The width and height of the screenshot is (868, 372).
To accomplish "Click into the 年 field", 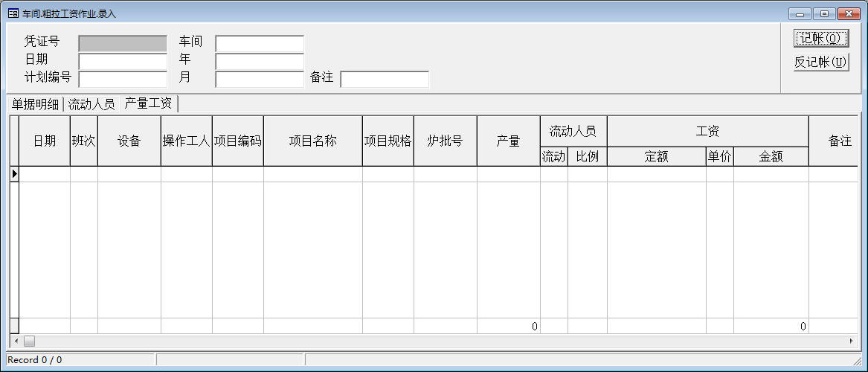I will (260, 62).
